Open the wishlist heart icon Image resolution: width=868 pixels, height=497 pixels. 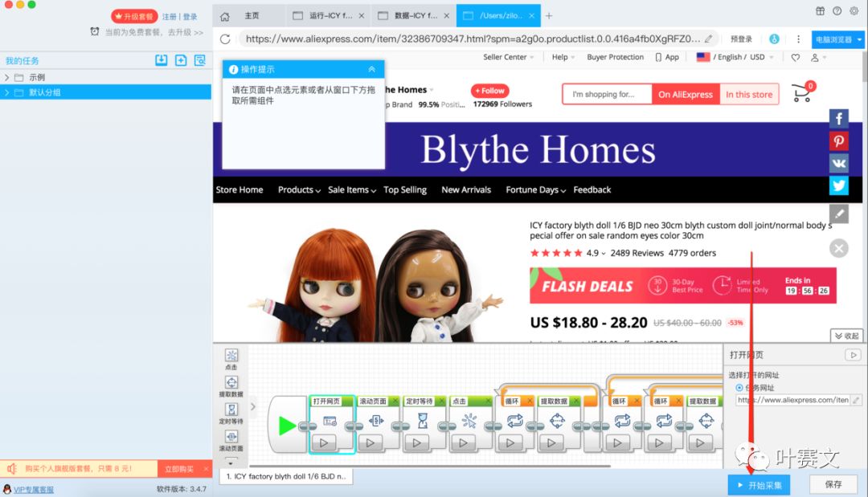(x=796, y=58)
